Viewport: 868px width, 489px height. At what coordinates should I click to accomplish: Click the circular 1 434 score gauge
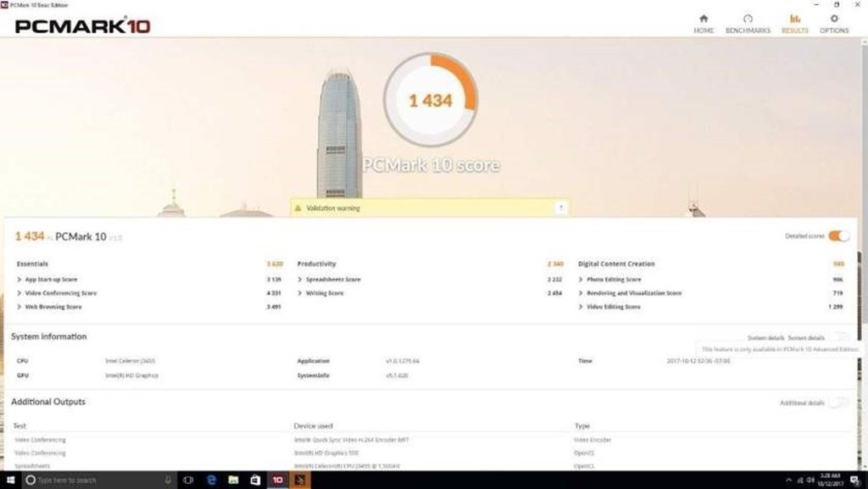tap(431, 99)
